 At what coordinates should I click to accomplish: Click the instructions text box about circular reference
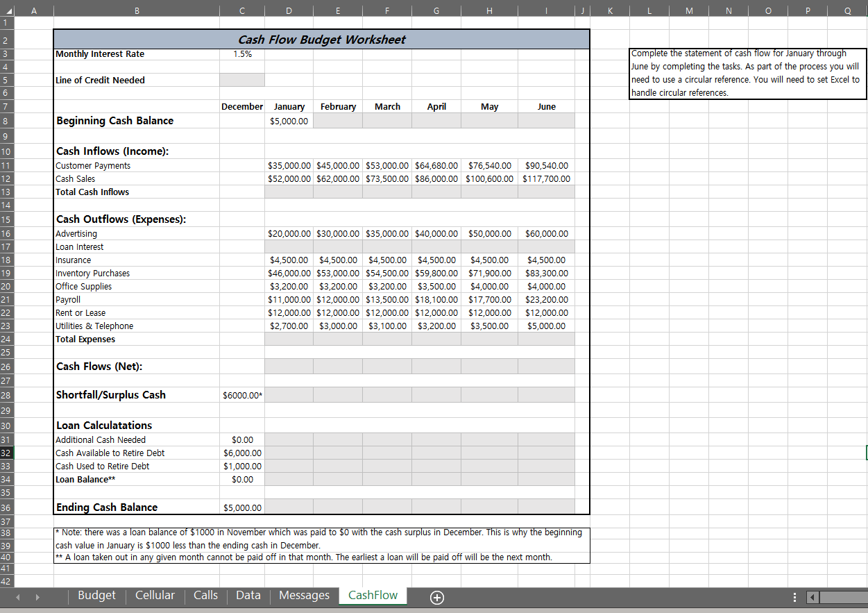click(749, 73)
